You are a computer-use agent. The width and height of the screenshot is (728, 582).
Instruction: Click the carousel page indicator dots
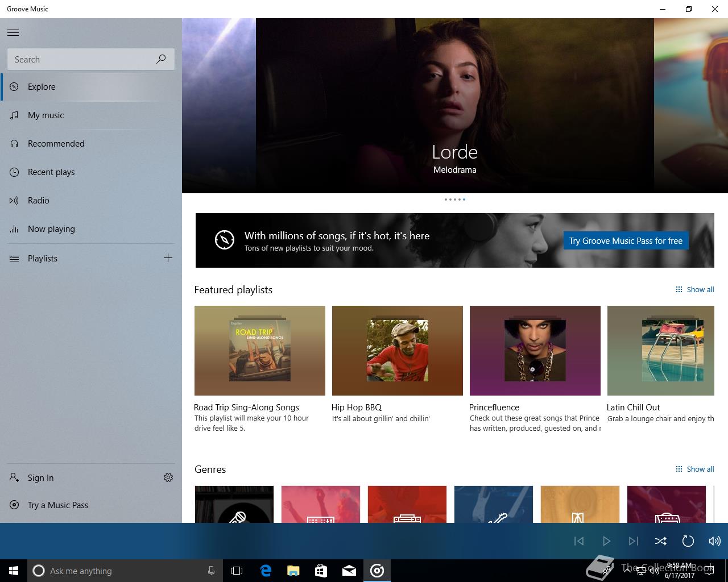pyautogui.click(x=455, y=199)
